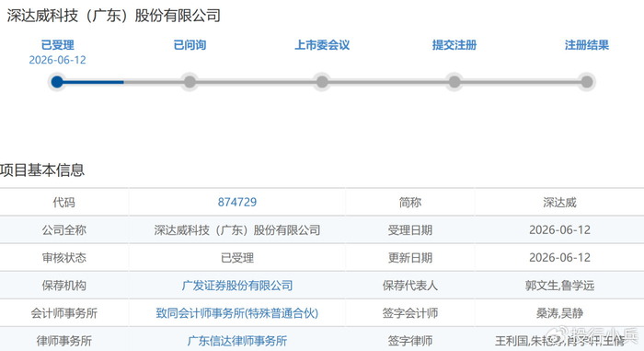Click the 签字会计师 label cell
Screen dimensions: 644x351
[410, 313]
